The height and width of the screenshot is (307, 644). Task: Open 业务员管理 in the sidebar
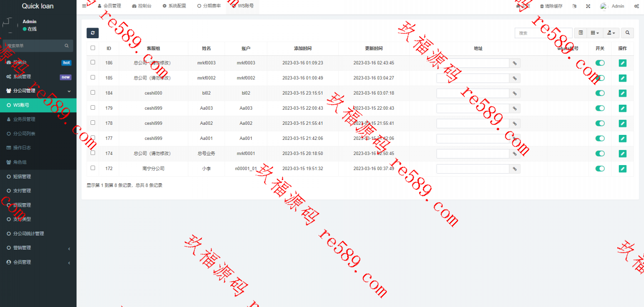(38, 119)
